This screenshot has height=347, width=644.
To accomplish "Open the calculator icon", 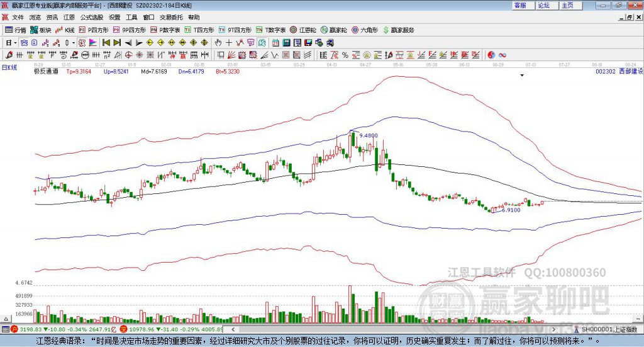I will pos(286,43).
